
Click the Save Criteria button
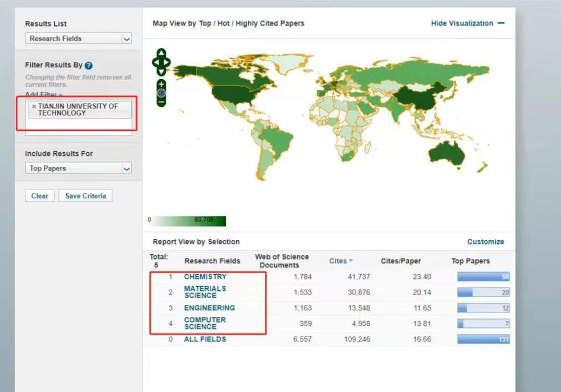(x=86, y=196)
